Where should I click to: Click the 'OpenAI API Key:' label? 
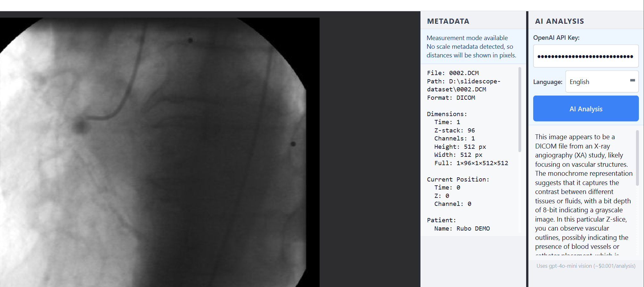point(556,38)
